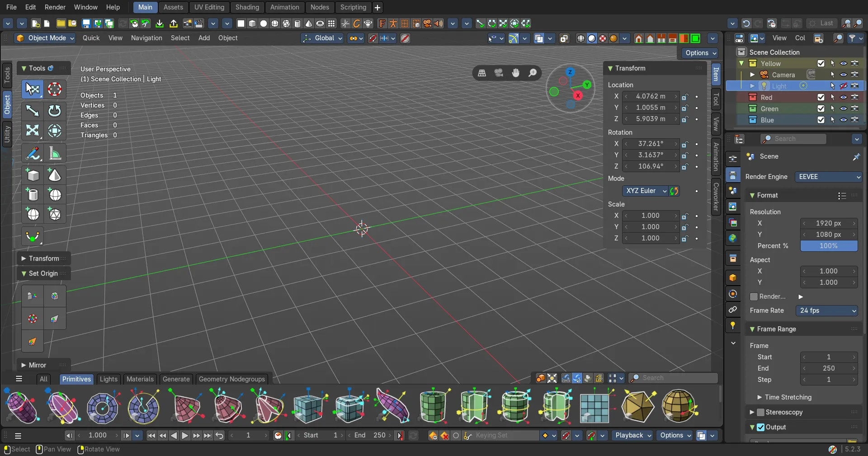This screenshot has width=868, height=456.
Task: Toggle camera view gizmo in viewport
Action: [x=499, y=73]
